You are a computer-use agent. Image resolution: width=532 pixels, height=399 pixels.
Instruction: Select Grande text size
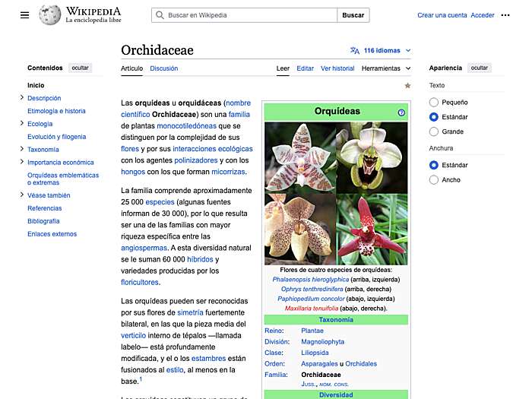point(434,131)
